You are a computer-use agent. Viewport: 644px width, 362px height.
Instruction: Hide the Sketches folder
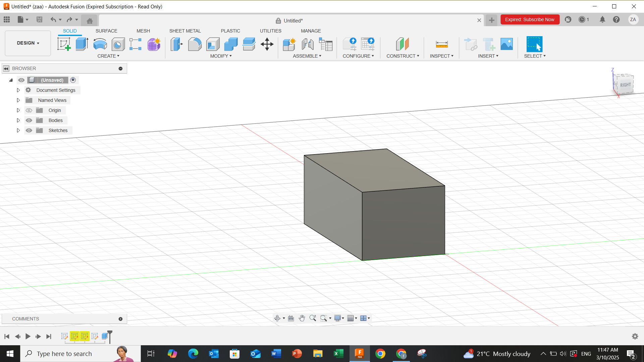29,130
